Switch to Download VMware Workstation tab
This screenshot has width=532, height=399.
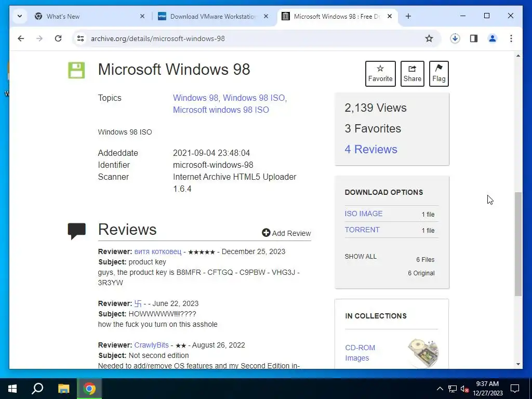pyautogui.click(x=212, y=16)
